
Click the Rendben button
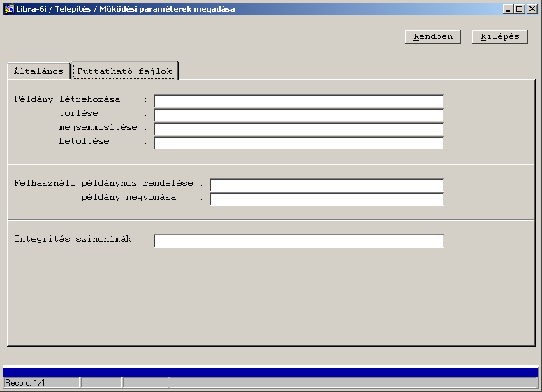(x=433, y=36)
